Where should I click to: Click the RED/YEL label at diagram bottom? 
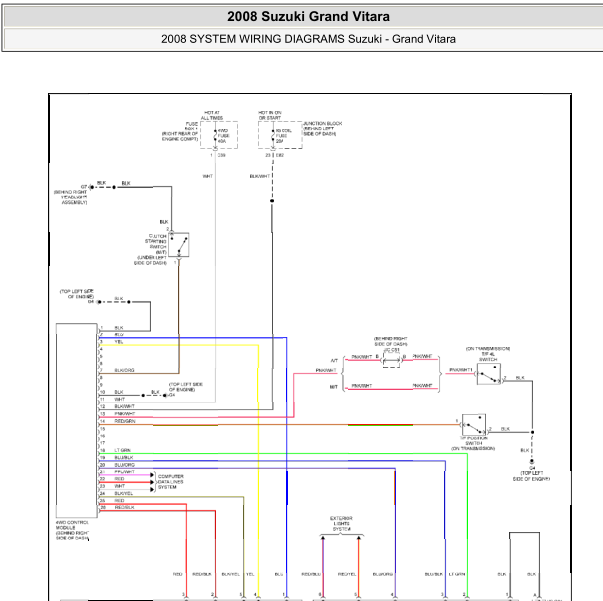(x=347, y=574)
